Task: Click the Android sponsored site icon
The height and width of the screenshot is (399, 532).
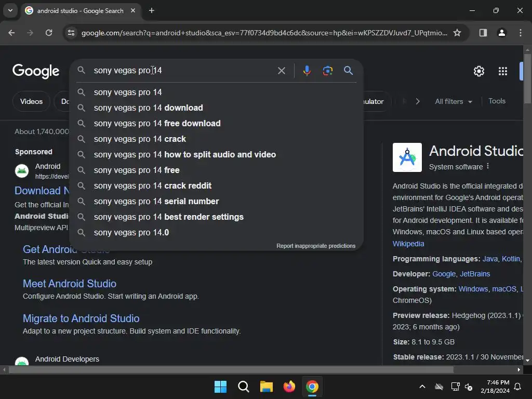Action: click(22, 170)
